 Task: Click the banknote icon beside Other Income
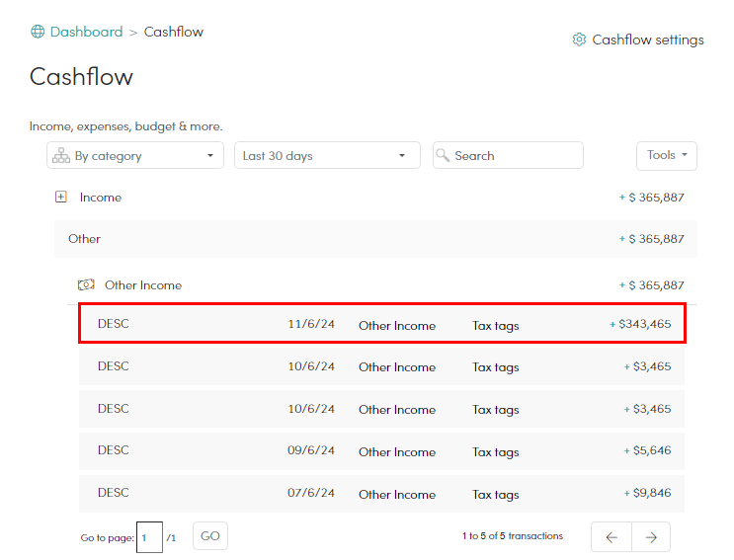coord(86,284)
